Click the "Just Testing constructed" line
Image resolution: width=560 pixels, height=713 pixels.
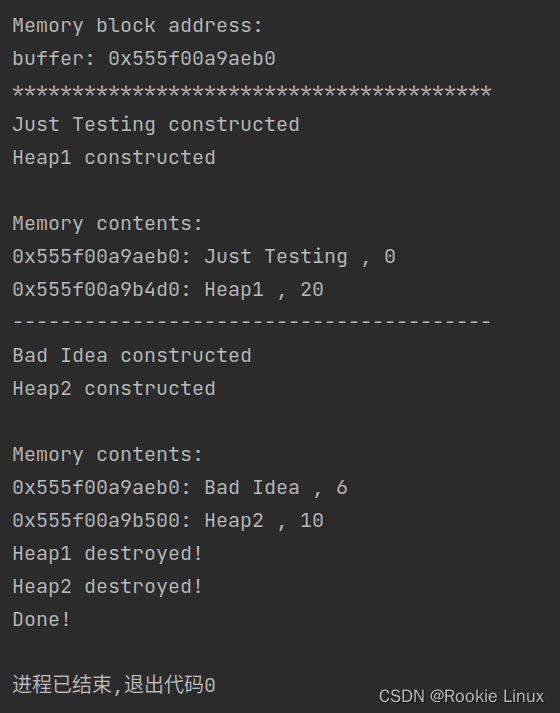[x=156, y=125]
